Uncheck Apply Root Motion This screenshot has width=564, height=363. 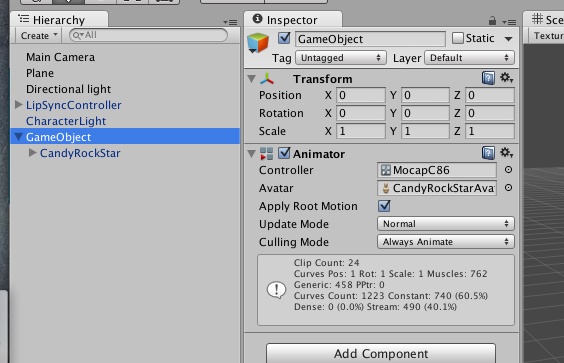click(x=384, y=206)
